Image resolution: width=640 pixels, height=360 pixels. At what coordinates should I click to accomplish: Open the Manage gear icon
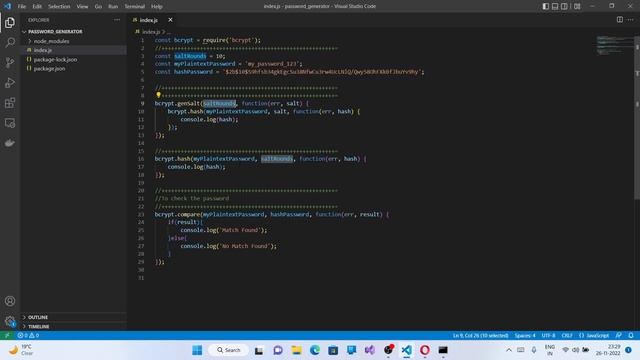coord(10,321)
